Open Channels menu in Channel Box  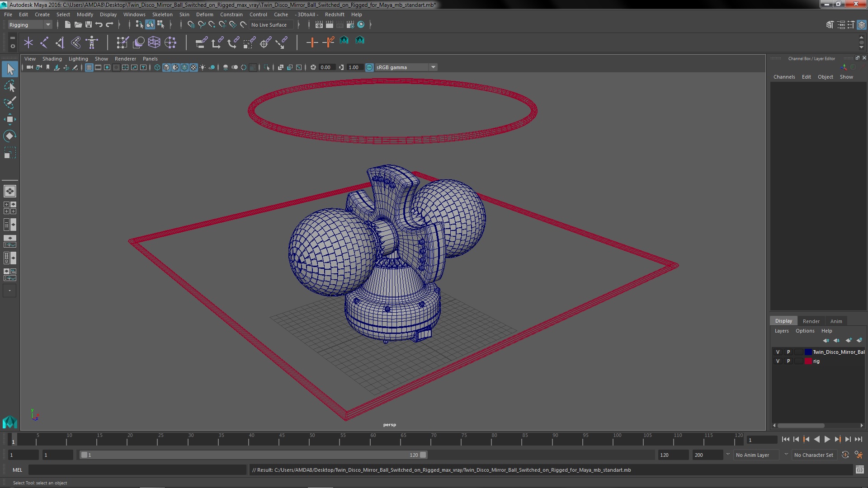click(784, 77)
